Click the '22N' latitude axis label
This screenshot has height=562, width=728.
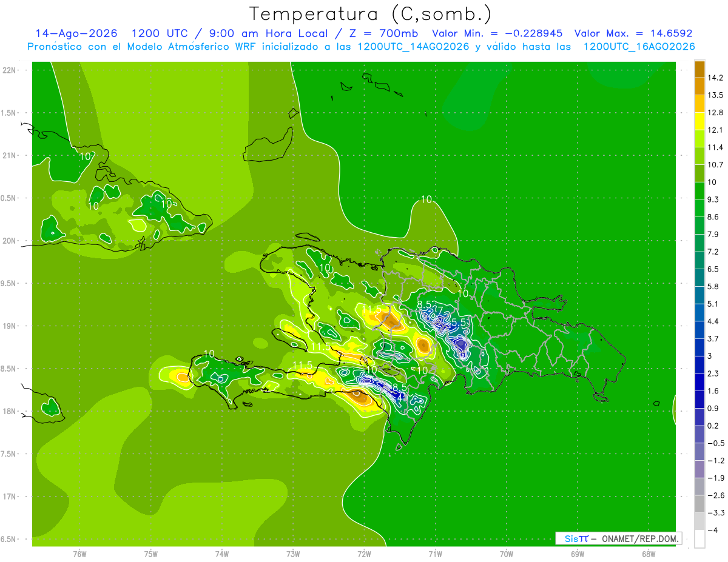pyautogui.click(x=10, y=70)
